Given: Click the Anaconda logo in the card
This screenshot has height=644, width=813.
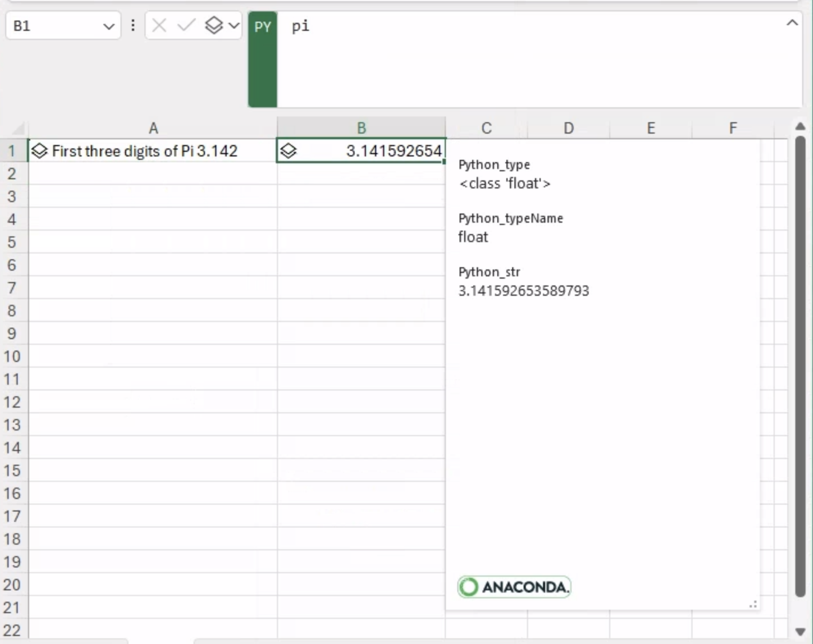Looking at the screenshot, I should [x=514, y=587].
